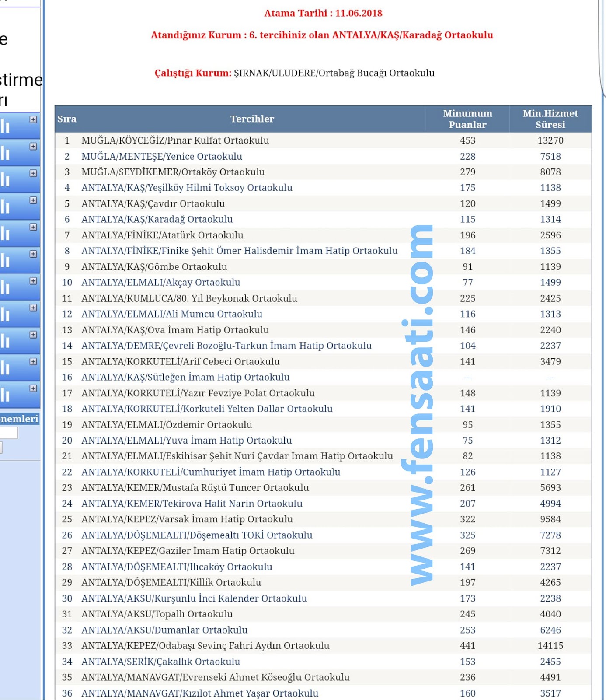Select ANTALYA/SERİK/Çakallık Ortaokulu row

pos(323,661)
